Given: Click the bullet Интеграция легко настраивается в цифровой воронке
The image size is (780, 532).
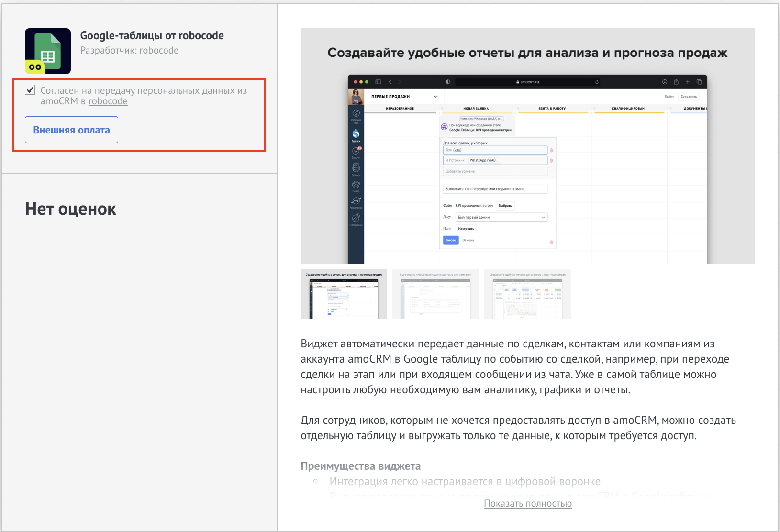Looking at the screenshot, I should 466,481.
